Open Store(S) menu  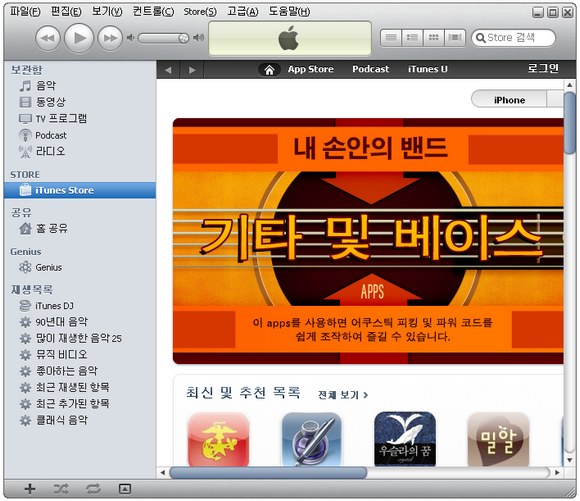tap(200, 11)
